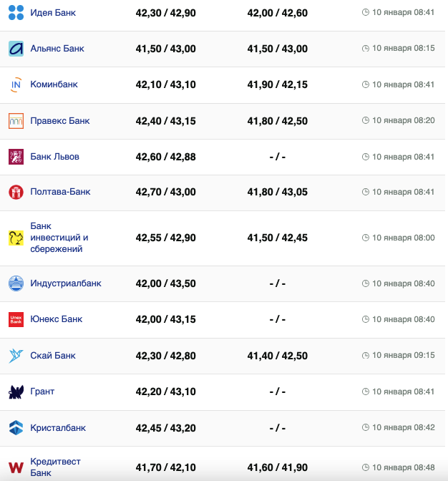Select the Полтава-Банк name link
Viewport: 448px width, 481px height.
(60, 192)
